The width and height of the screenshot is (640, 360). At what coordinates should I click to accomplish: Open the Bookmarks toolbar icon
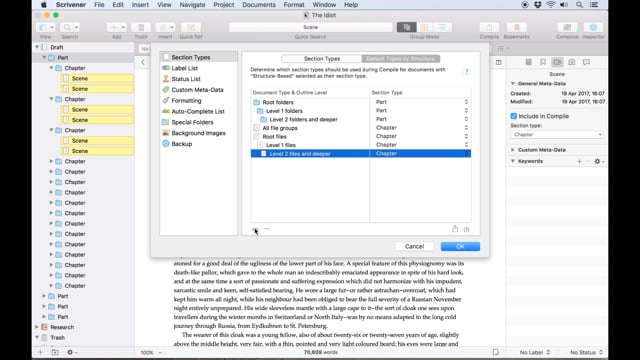[516, 27]
